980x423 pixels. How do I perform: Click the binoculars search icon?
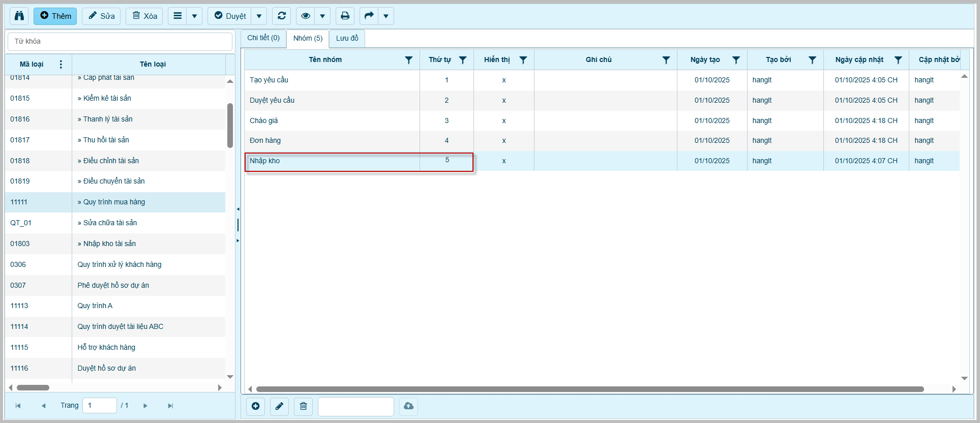[x=19, y=16]
